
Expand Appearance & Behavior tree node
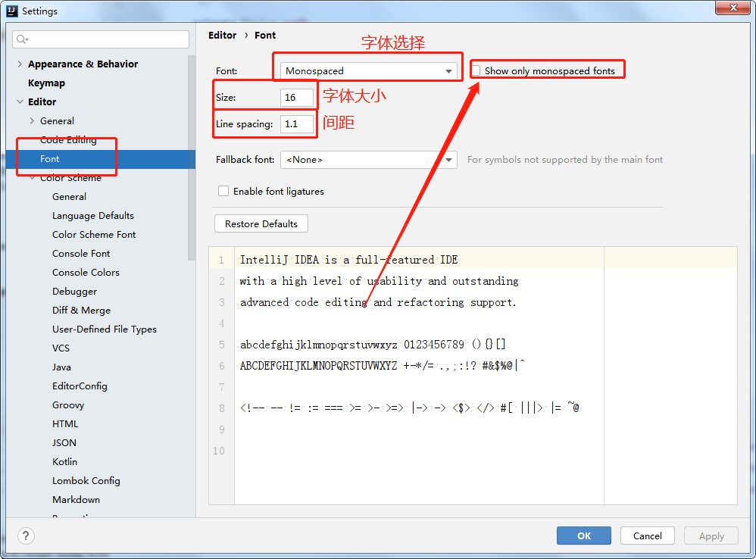pyautogui.click(x=20, y=64)
